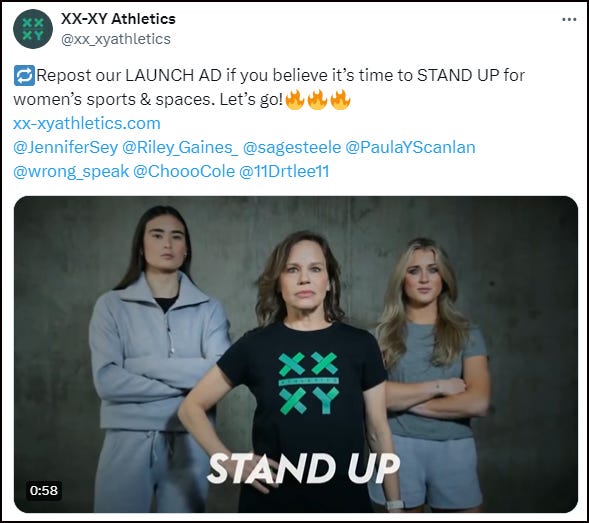Click the blue repost arrows emoji icon
The image size is (589, 523).
click(24, 76)
